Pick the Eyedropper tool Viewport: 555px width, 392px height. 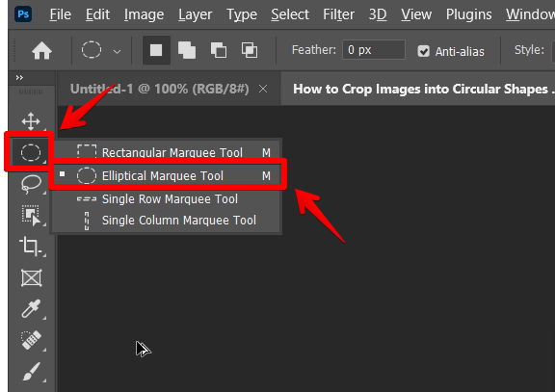[31, 309]
